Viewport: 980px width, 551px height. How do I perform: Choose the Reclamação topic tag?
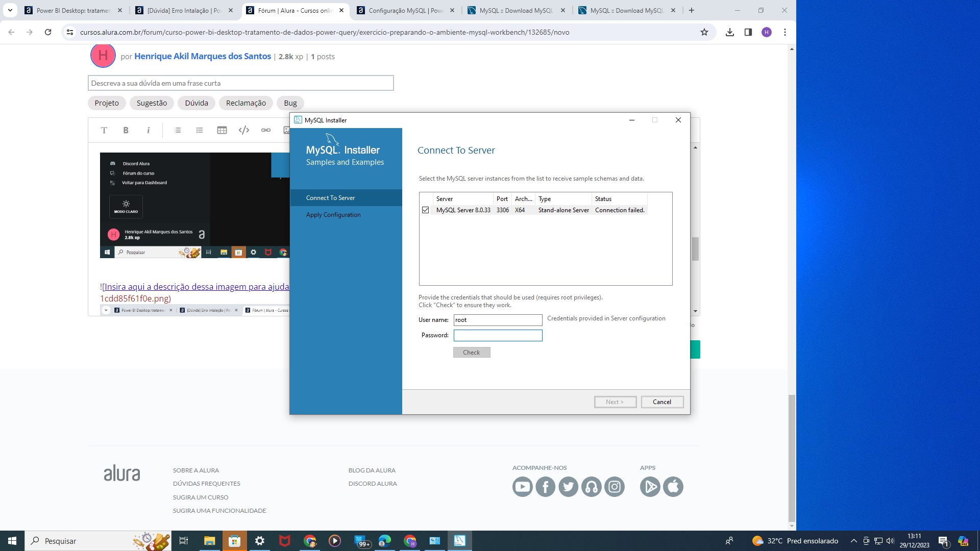click(246, 103)
